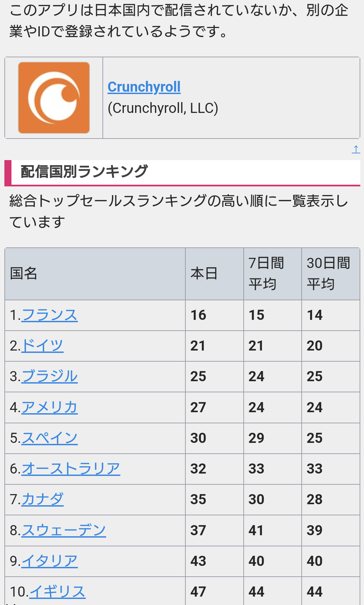Open the オーストラリア ranking link
This screenshot has width=364, height=605.
pos(71,469)
